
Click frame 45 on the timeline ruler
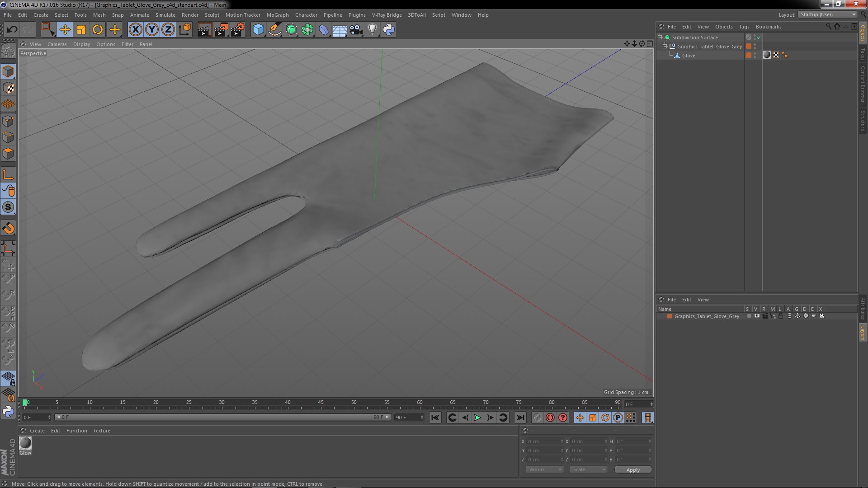pyautogui.click(x=321, y=403)
